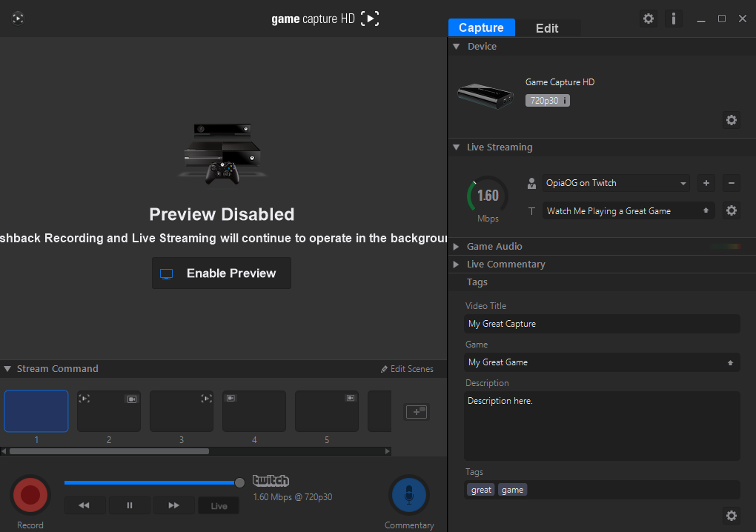Select scene 5 thumbnail

[x=327, y=411]
